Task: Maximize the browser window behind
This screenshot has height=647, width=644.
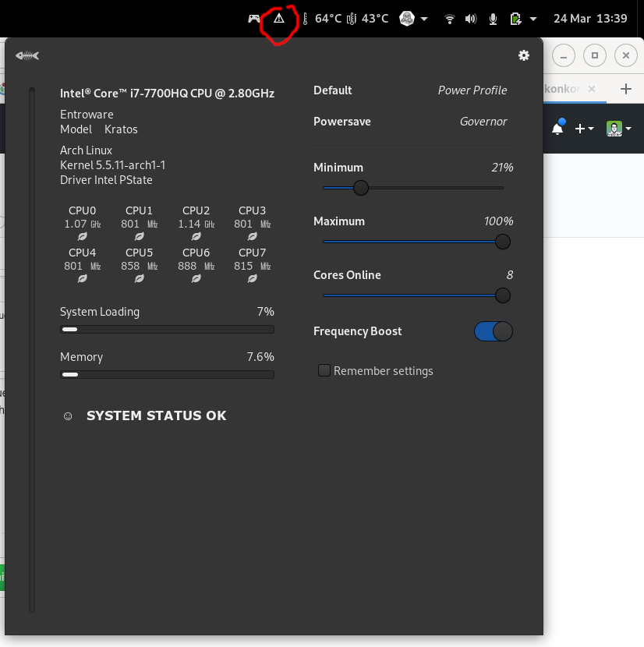Action: [595, 55]
